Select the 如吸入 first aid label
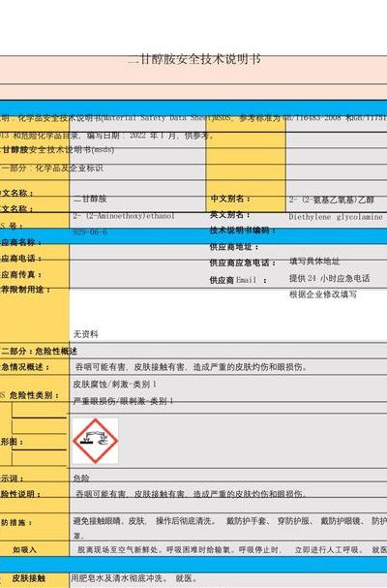The height and width of the screenshot is (588, 387). pos(25,550)
